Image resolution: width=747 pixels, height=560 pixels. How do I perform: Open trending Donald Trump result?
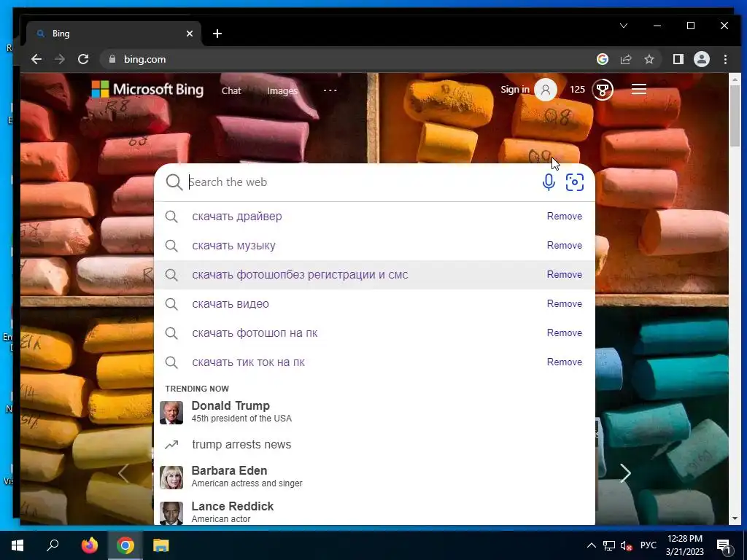point(374,412)
